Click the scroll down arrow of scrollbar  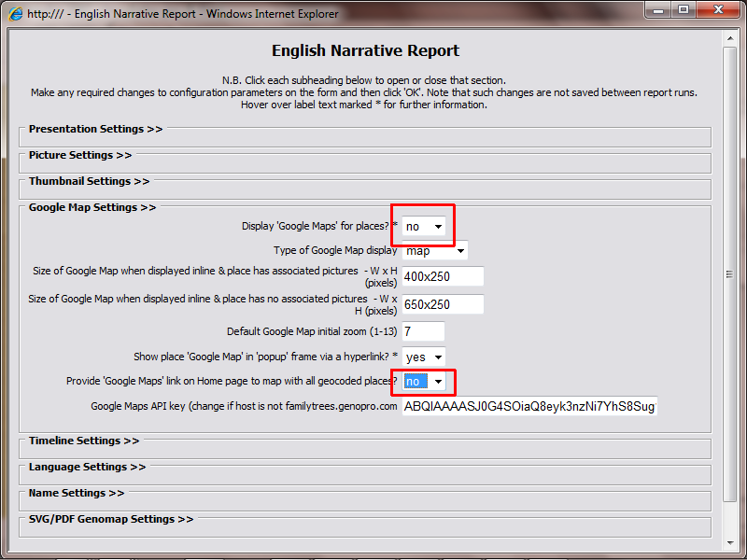point(731,542)
